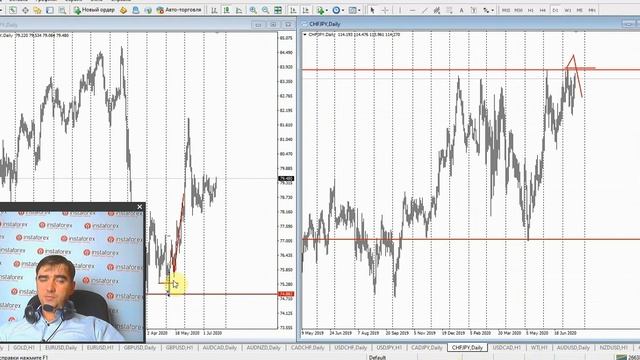Click the lower red horizontal line on CHFJPY chart

[x=471, y=239]
